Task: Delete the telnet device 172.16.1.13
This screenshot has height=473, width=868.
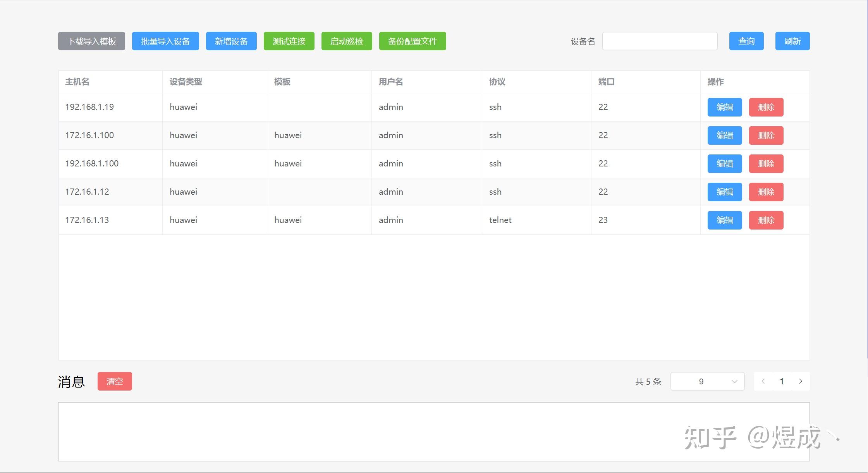Action: 766,220
